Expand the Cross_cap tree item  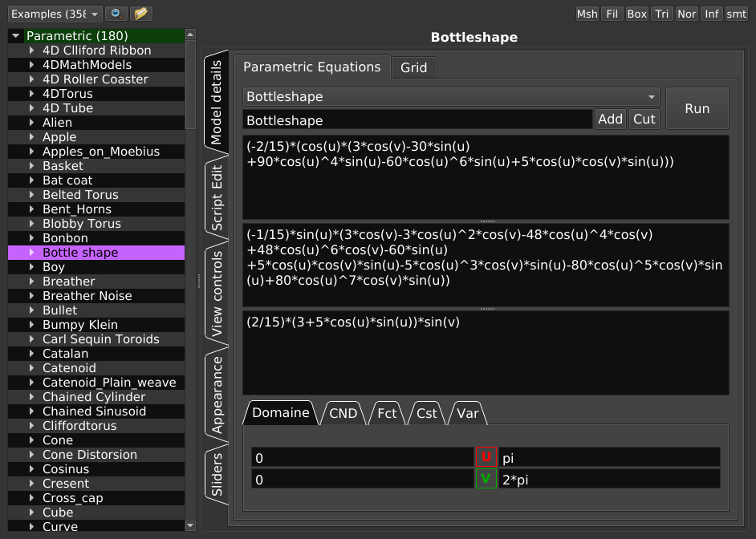tap(32, 497)
